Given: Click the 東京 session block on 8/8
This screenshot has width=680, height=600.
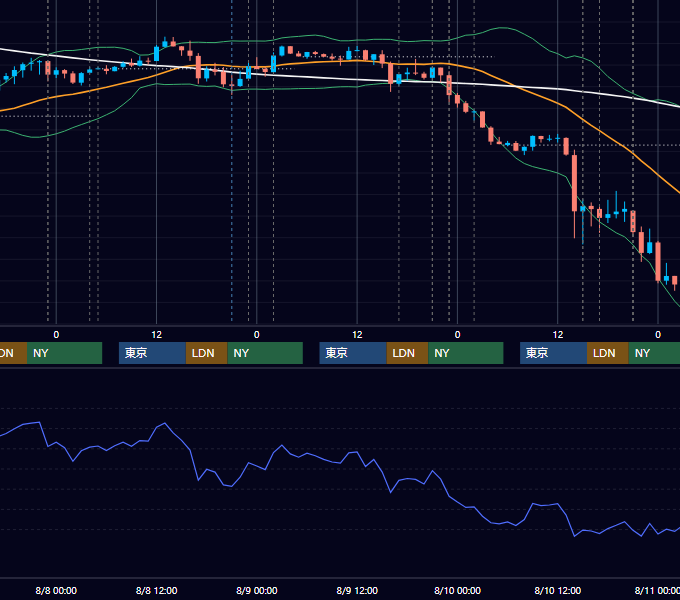Looking at the screenshot, I should click(152, 353).
